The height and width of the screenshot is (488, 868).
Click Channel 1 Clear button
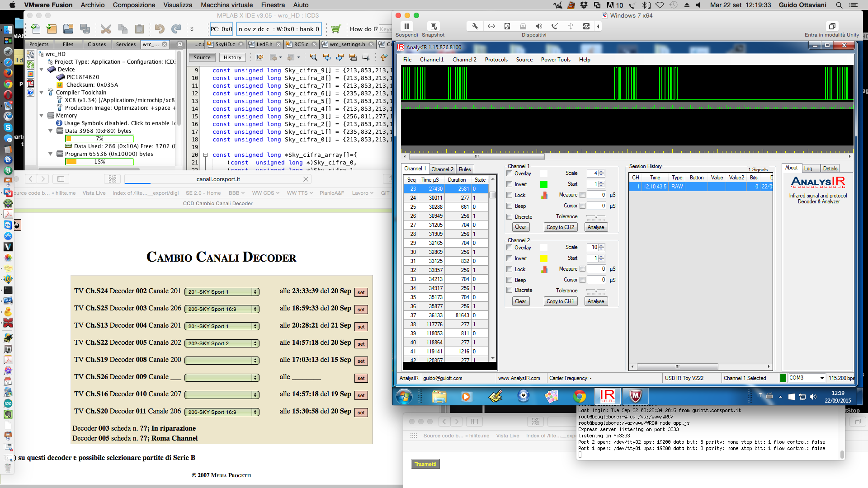(520, 227)
